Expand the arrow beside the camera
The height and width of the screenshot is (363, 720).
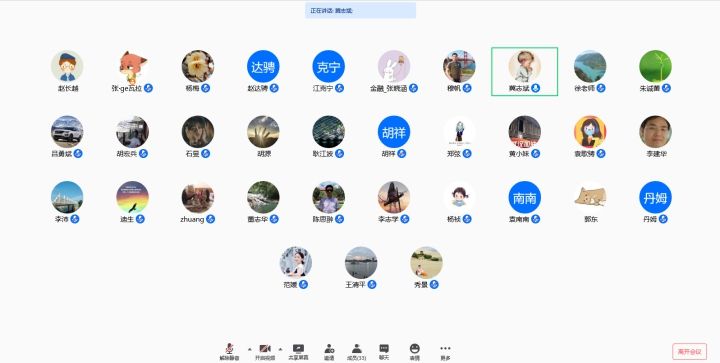(280, 349)
